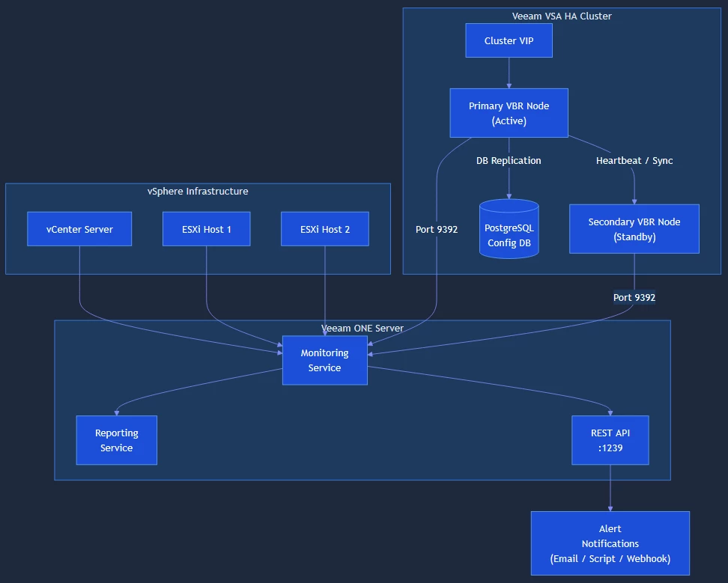Click the Alert Notifications node
Viewport: 728px width, 583px height.
click(610, 543)
